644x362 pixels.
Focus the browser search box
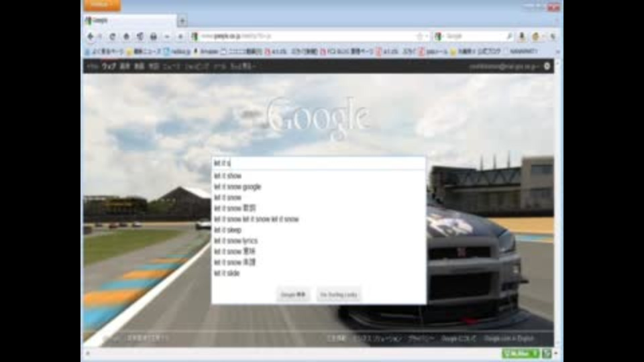[473, 36]
